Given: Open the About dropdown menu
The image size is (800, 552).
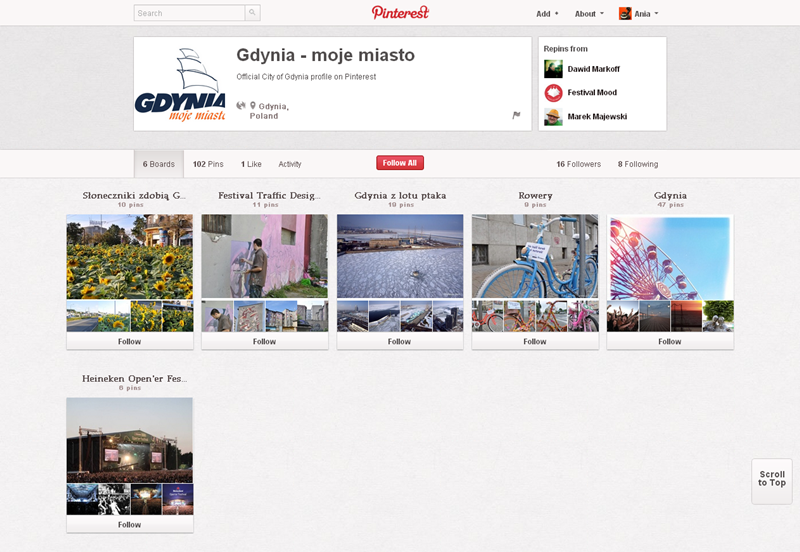Looking at the screenshot, I should (589, 14).
